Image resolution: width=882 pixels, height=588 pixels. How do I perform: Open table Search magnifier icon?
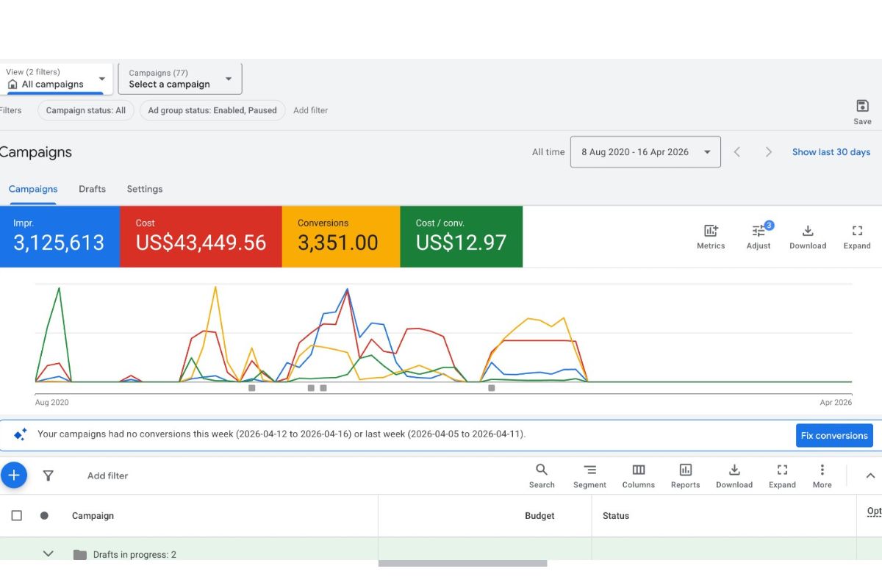pos(542,470)
